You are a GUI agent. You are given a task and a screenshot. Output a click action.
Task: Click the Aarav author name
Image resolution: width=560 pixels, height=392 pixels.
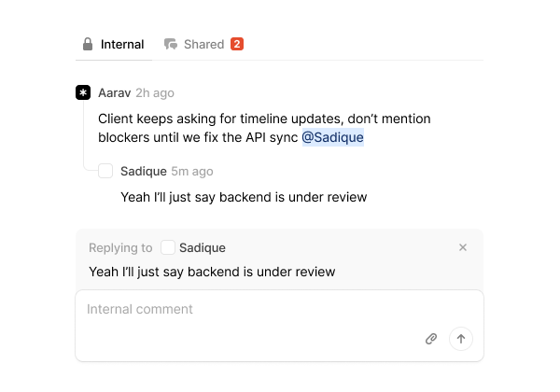click(x=114, y=92)
